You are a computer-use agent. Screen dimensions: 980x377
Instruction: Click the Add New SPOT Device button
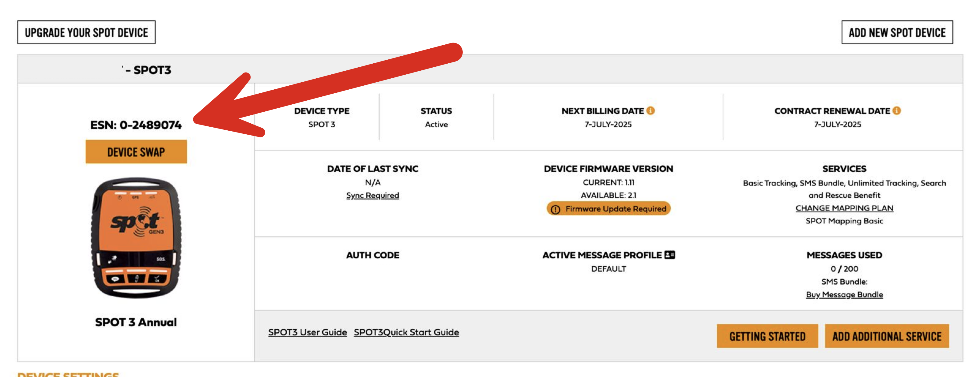click(897, 32)
